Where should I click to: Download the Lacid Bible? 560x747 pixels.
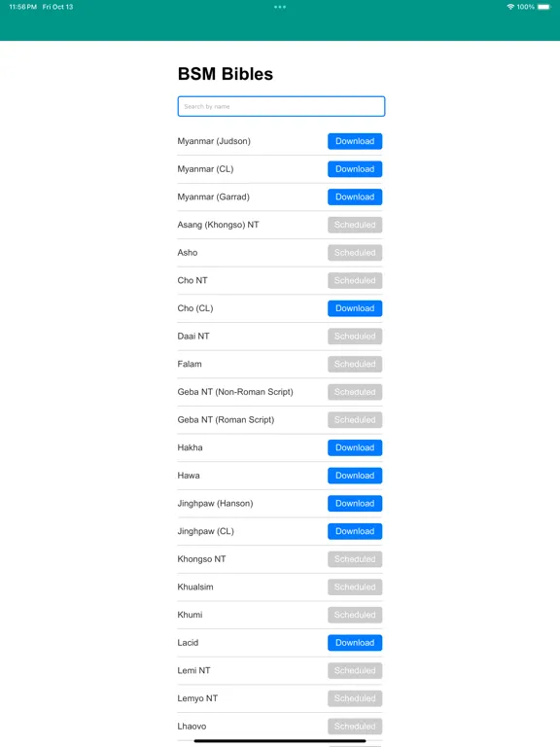pyautogui.click(x=355, y=643)
